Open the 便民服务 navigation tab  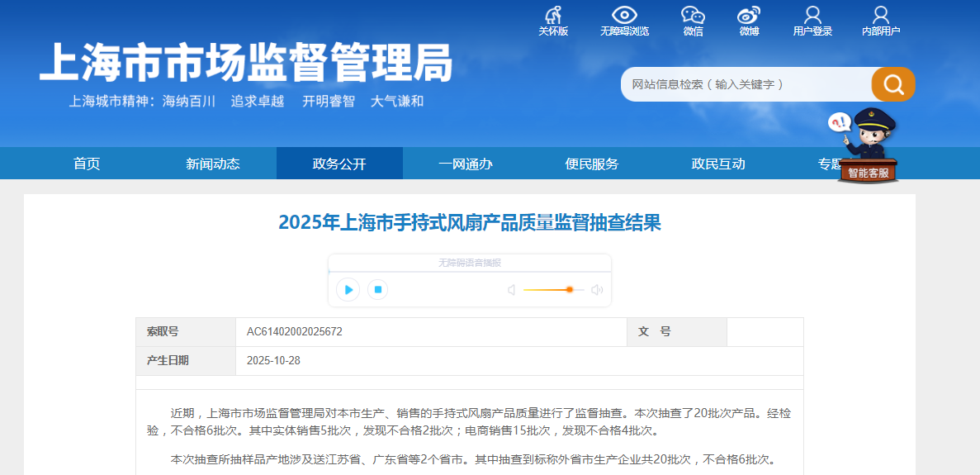[x=592, y=164]
